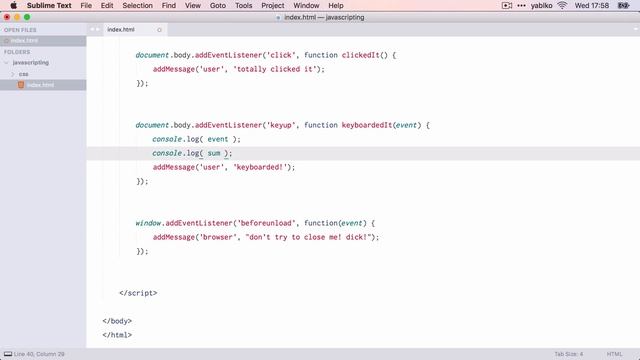Click the previous tab arrow

[x=92, y=29]
